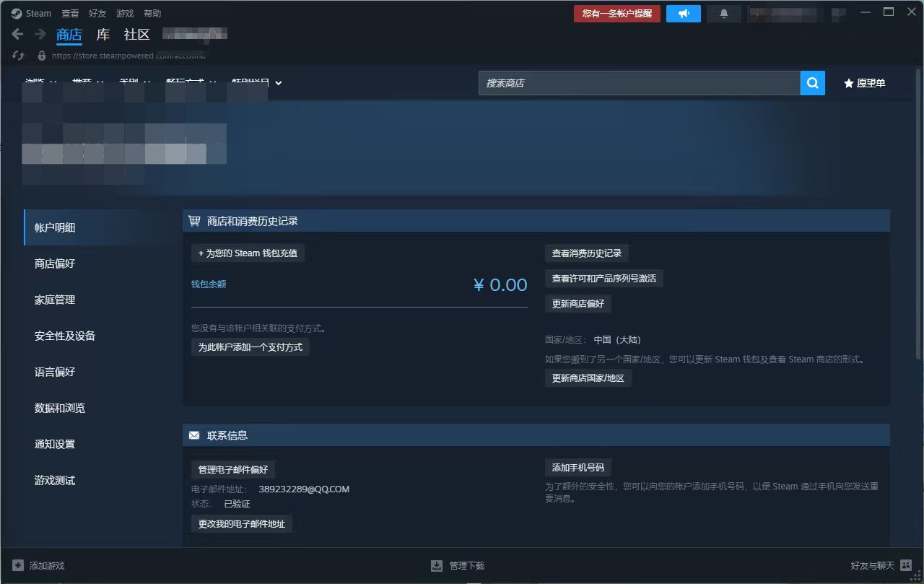The width and height of the screenshot is (924, 584).
Task: Open the Steam menu text
Action: [39, 14]
